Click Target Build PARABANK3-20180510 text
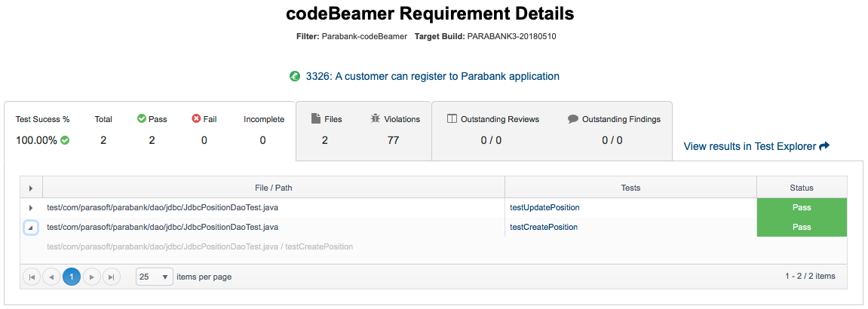The image size is (868, 309). click(486, 36)
